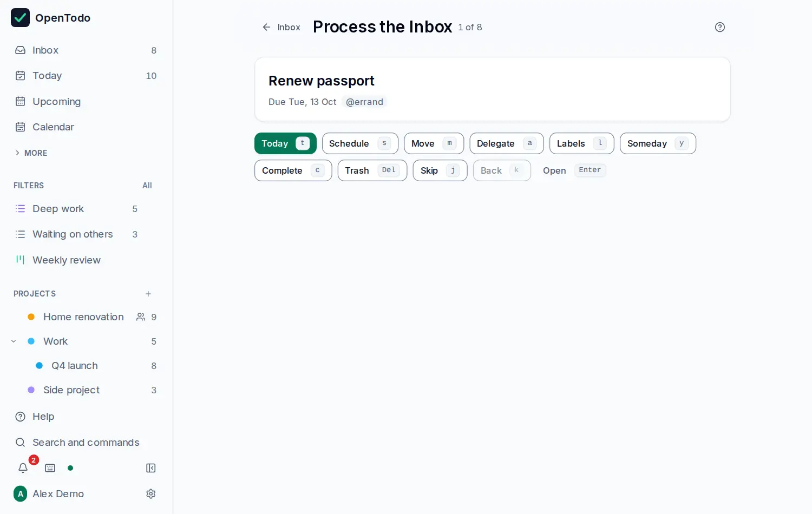Click the 1 of 8 progress counter

point(470,28)
